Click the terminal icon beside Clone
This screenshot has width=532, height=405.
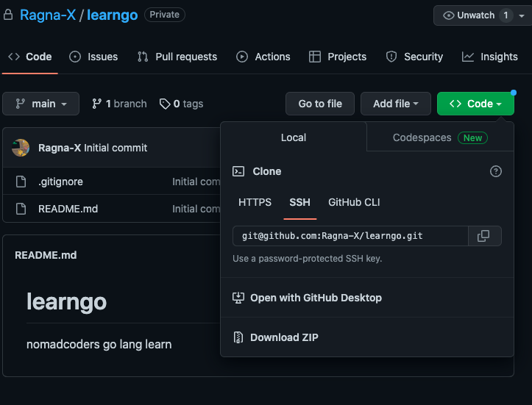pos(238,171)
